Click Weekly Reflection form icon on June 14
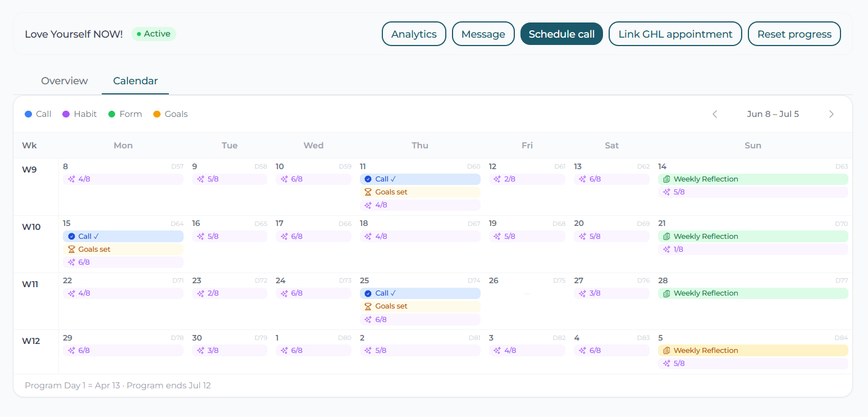The width and height of the screenshot is (868, 417). point(666,179)
